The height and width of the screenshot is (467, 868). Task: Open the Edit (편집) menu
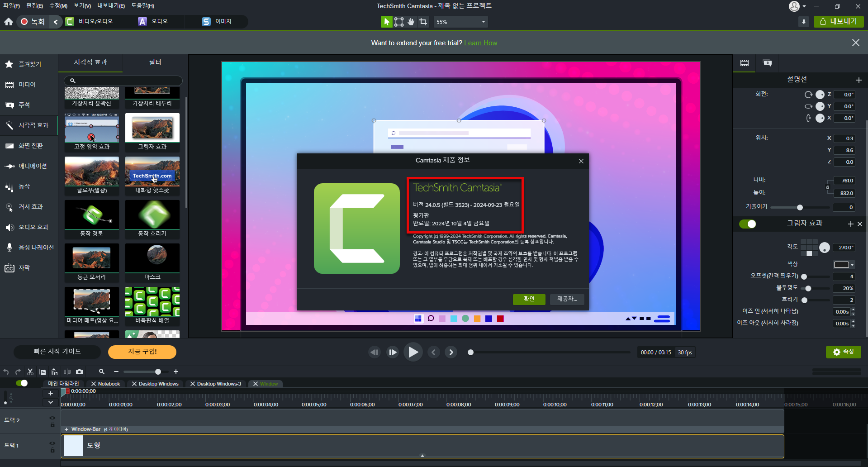[35, 6]
